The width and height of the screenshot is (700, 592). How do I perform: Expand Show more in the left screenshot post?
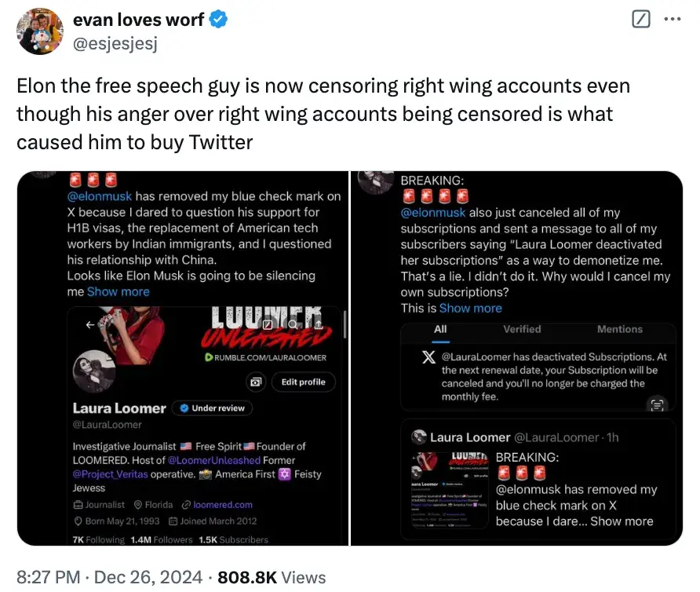tap(118, 291)
